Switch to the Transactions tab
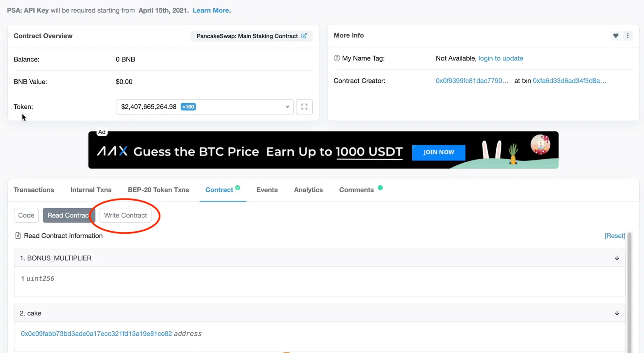 (x=34, y=190)
